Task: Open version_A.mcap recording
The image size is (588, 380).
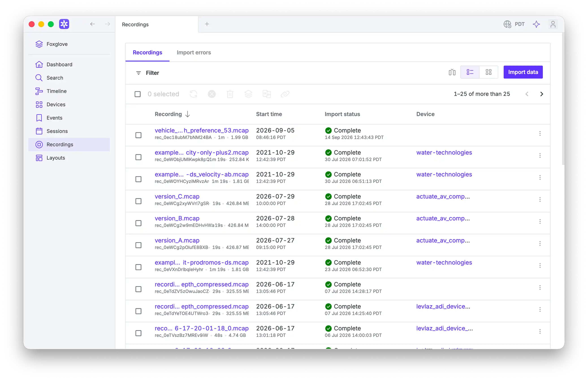Action: [x=177, y=240]
